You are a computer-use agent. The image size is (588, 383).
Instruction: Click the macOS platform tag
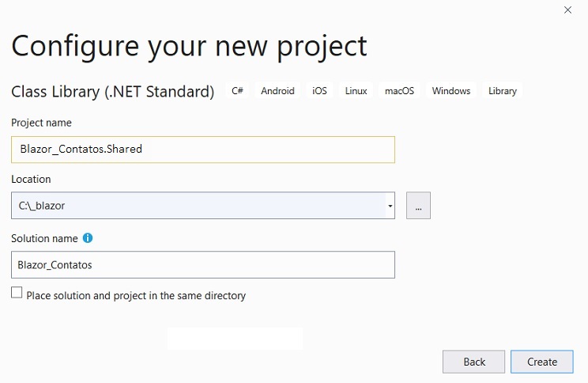(x=399, y=91)
